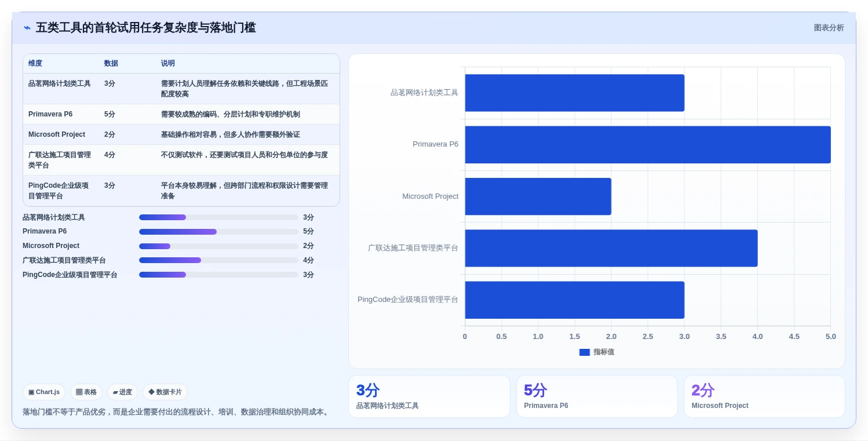Open the 5分 Primavera P6 data card
The width and height of the screenshot is (868, 441).
(x=597, y=396)
